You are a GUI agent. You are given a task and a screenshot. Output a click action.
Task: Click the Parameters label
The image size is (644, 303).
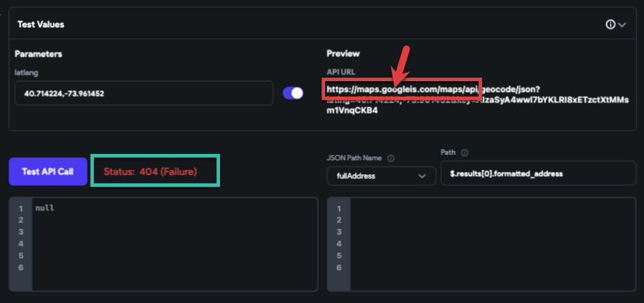pyautogui.click(x=39, y=54)
